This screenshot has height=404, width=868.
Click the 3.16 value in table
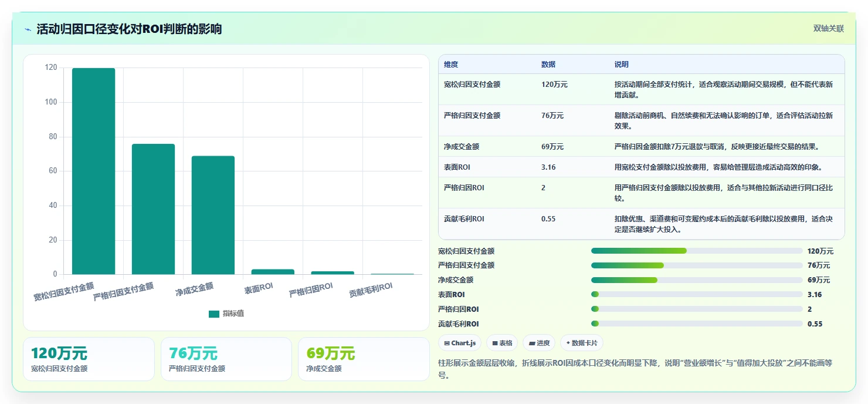(548, 167)
